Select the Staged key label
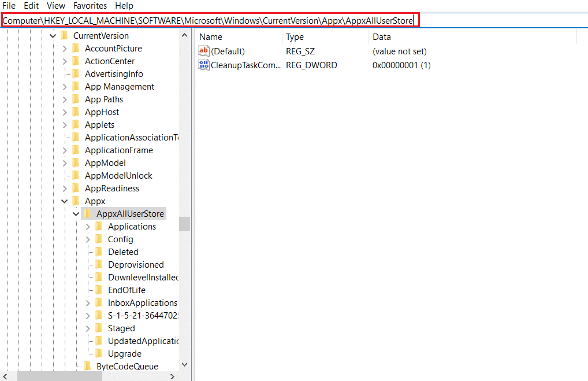The height and width of the screenshot is (381, 588). tap(121, 328)
